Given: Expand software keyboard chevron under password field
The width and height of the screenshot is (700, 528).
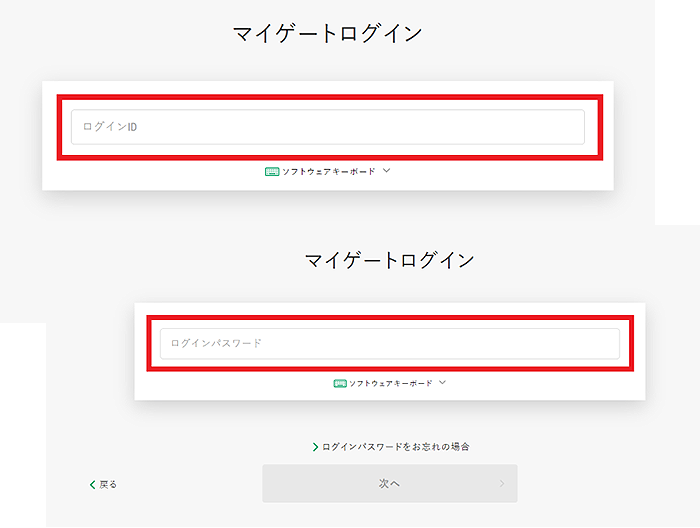Looking at the screenshot, I should click(x=442, y=382).
